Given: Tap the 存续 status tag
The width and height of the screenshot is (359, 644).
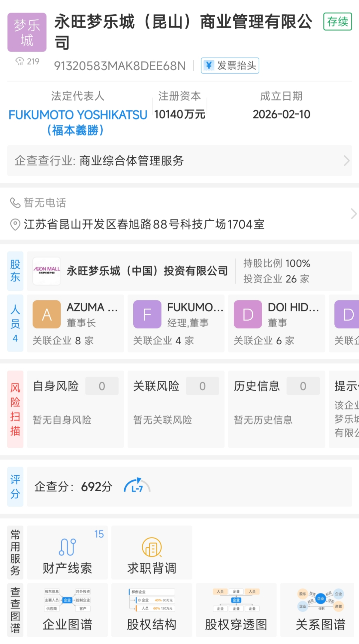Looking at the screenshot, I should [x=337, y=22].
